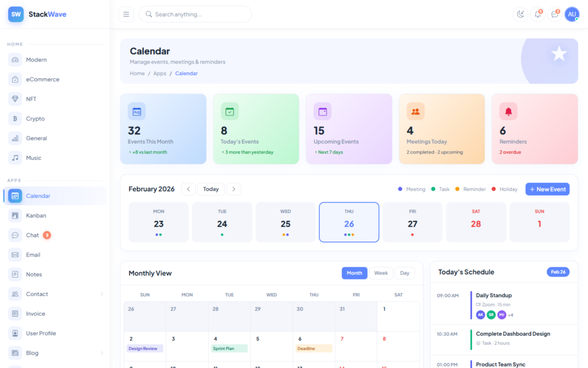The height and width of the screenshot is (368, 588).
Task: Click the orange Reminder legend dot
Action: 457,189
